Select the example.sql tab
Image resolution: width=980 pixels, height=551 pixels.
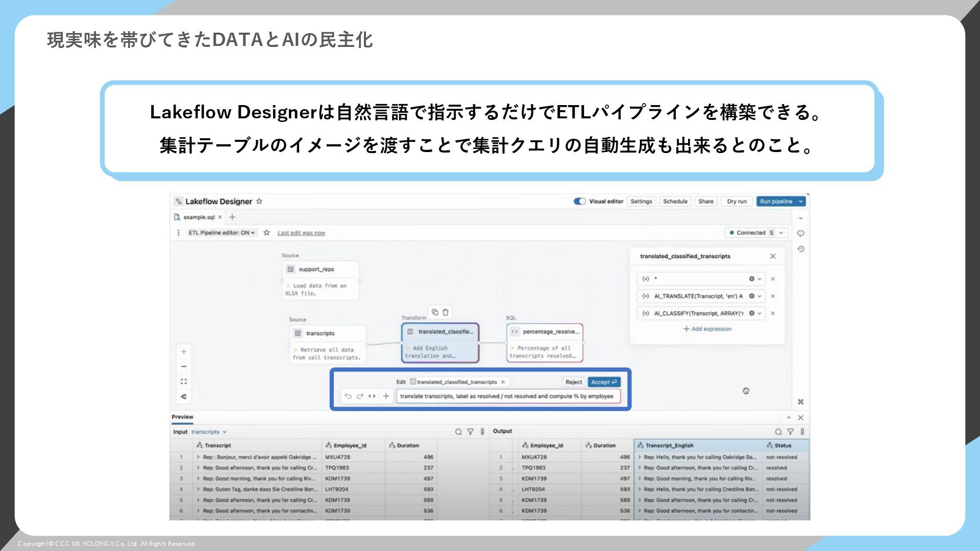(198, 217)
